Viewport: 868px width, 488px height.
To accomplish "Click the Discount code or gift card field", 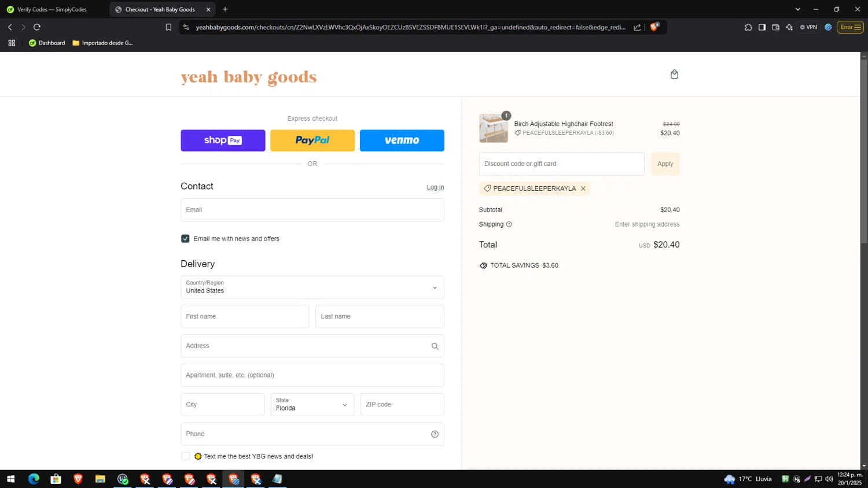I will pos(561,164).
